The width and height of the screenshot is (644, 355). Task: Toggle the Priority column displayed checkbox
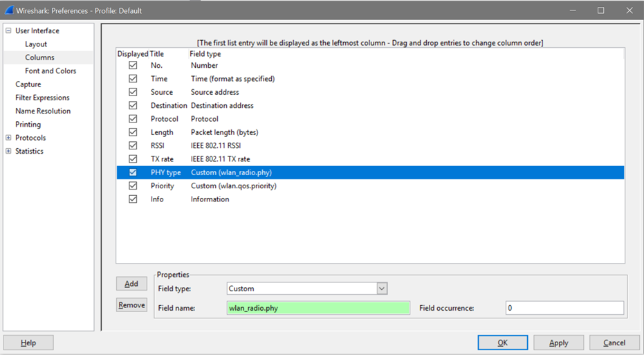coord(133,185)
